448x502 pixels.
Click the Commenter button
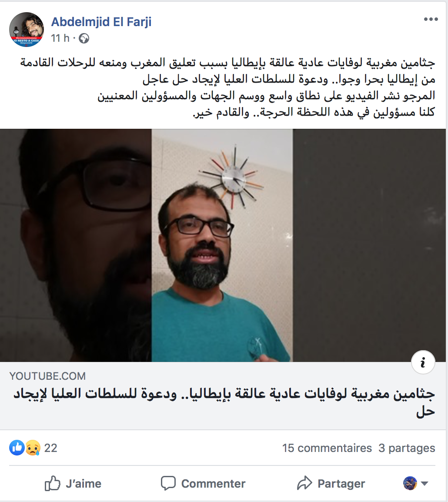click(x=203, y=483)
